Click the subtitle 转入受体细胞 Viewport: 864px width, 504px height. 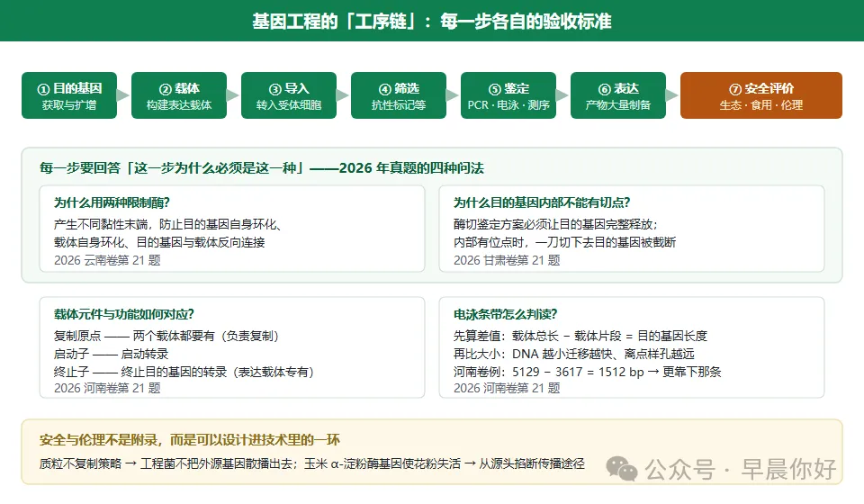tap(289, 105)
